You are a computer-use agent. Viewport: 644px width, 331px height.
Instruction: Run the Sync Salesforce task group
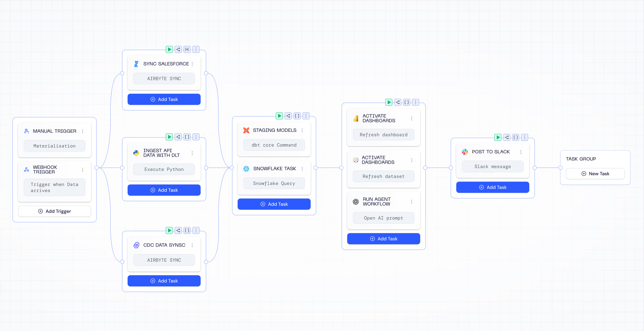169,49
